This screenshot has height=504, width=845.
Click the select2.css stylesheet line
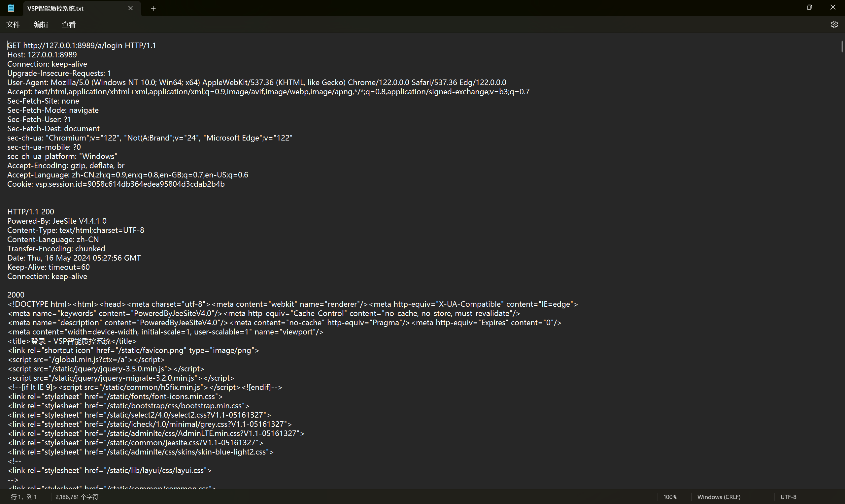click(139, 415)
